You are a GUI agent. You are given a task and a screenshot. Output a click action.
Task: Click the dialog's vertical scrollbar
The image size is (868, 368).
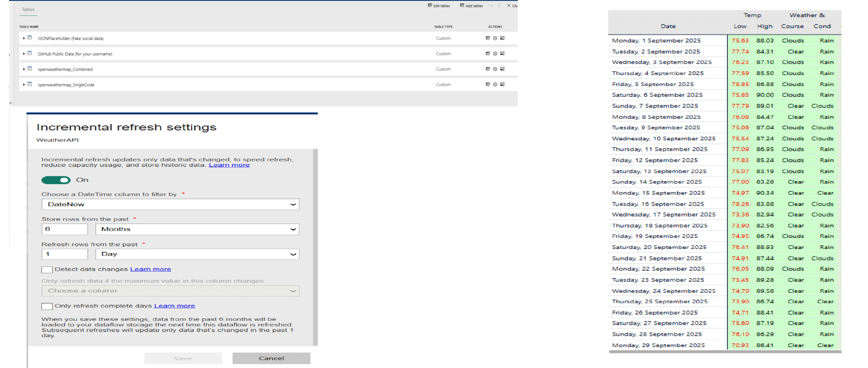pos(315,247)
